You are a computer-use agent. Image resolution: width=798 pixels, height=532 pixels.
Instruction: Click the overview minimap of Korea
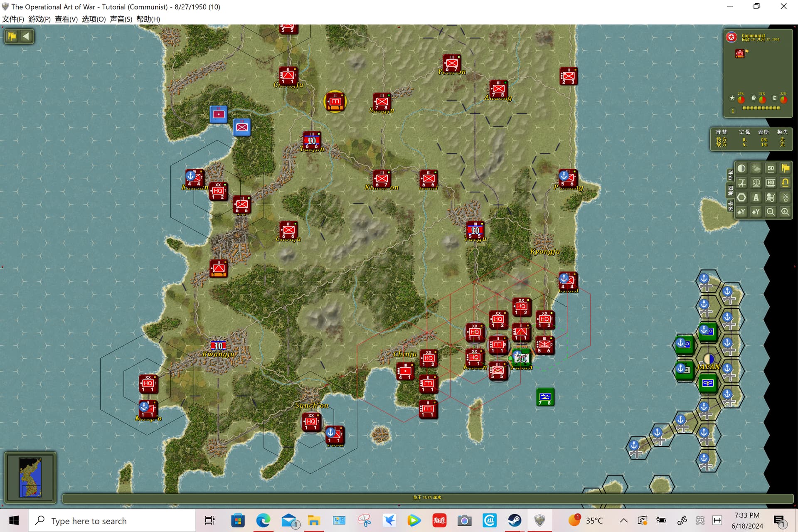30,478
